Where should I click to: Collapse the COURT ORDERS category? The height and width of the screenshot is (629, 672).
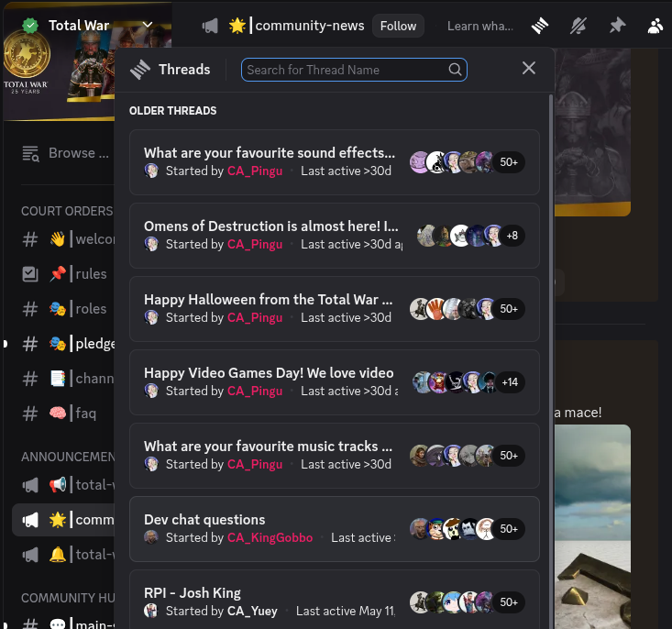click(67, 211)
